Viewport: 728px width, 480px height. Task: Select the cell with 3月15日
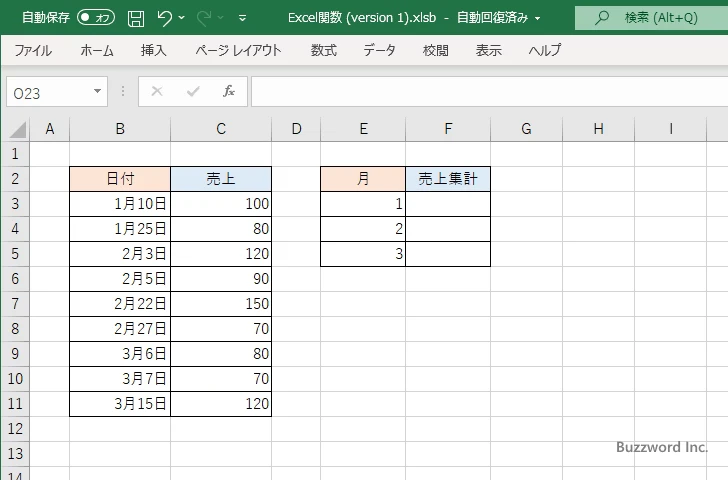click(120, 404)
